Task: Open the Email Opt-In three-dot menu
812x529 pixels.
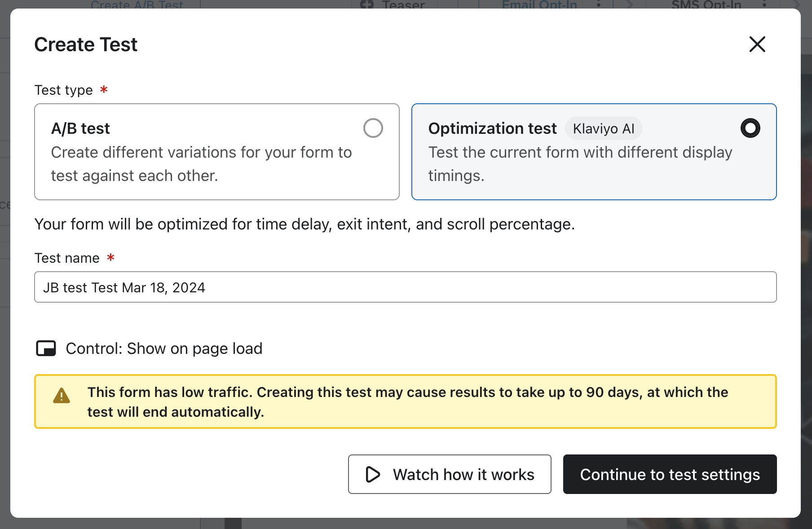Action: coord(599,4)
